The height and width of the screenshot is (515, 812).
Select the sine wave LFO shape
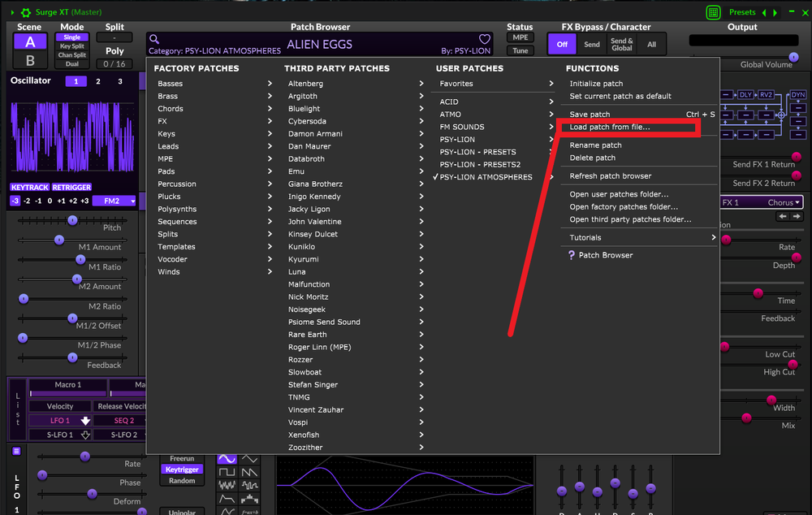[x=227, y=458]
